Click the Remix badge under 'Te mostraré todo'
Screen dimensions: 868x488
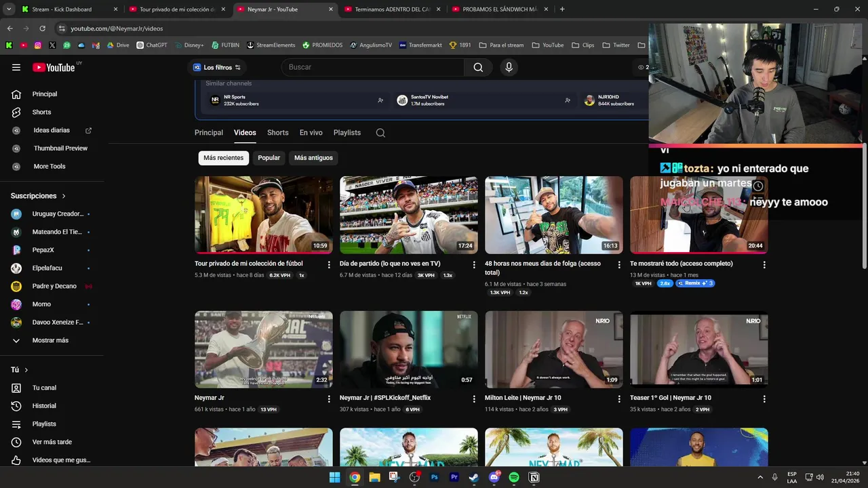click(695, 283)
